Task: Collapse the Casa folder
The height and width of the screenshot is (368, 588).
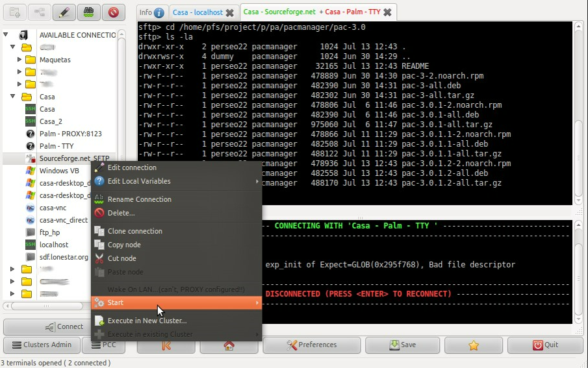Action: click(x=13, y=96)
